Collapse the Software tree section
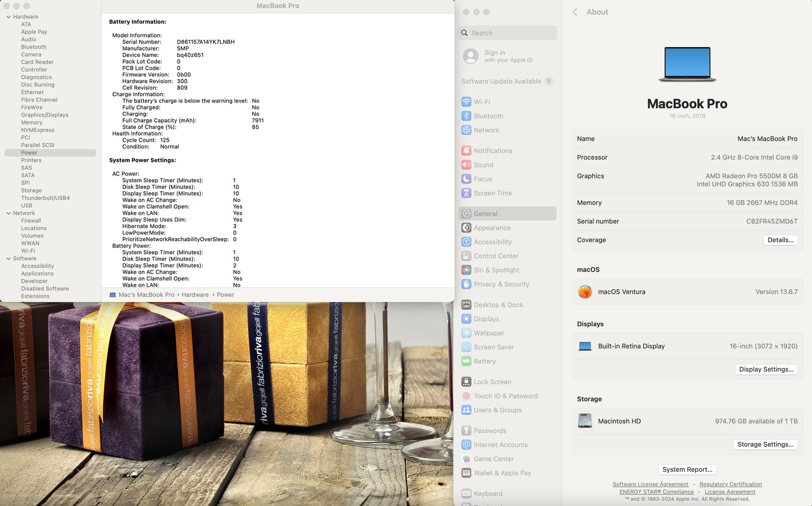This screenshot has width=812, height=506. (x=8, y=259)
